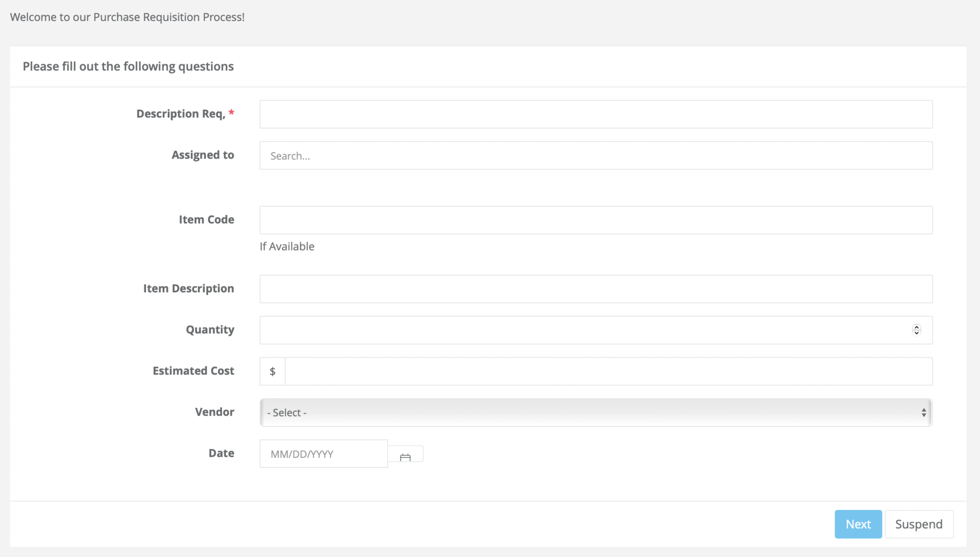
Task: Click the dollar sign prefix on Estimated Cost
Action: 272,371
